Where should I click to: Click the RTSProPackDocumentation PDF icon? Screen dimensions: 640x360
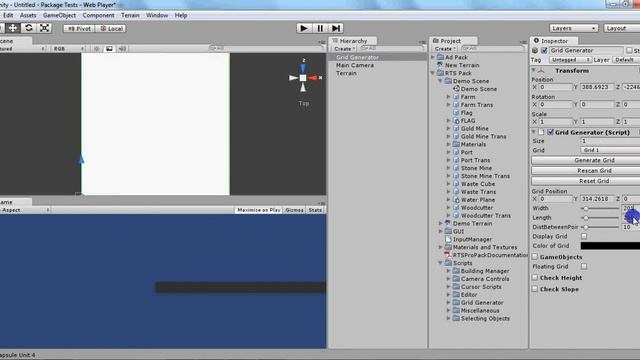(x=448, y=255)
